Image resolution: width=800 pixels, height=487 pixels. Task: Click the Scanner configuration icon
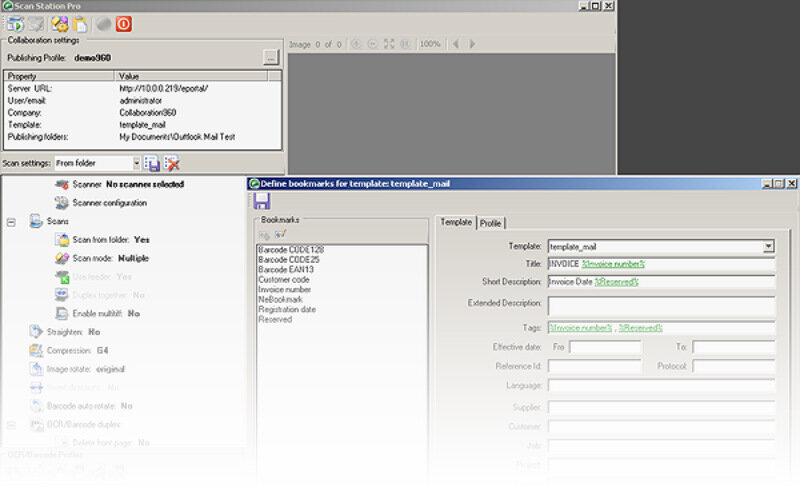[x=62, y=203]
